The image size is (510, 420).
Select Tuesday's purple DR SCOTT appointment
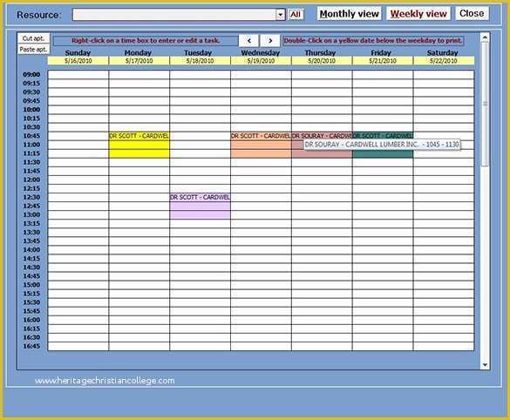click(200, 207)
